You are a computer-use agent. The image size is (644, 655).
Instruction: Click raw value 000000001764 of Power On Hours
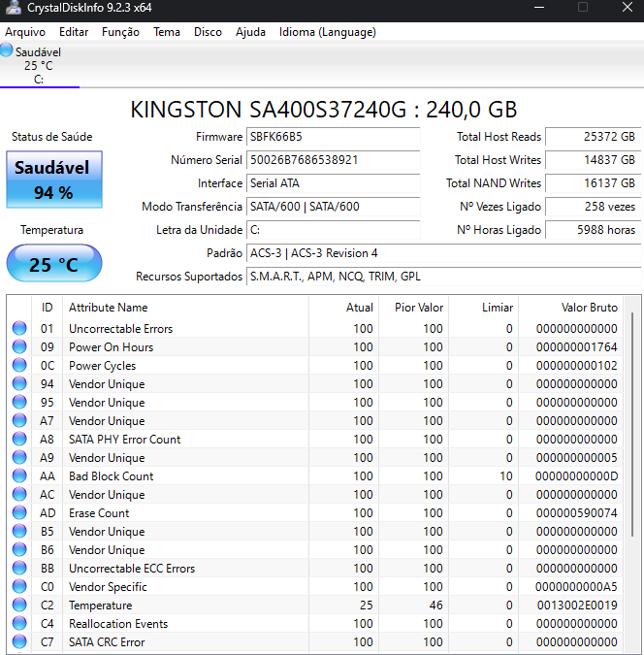pyautogui.click(x=576, y=347)
